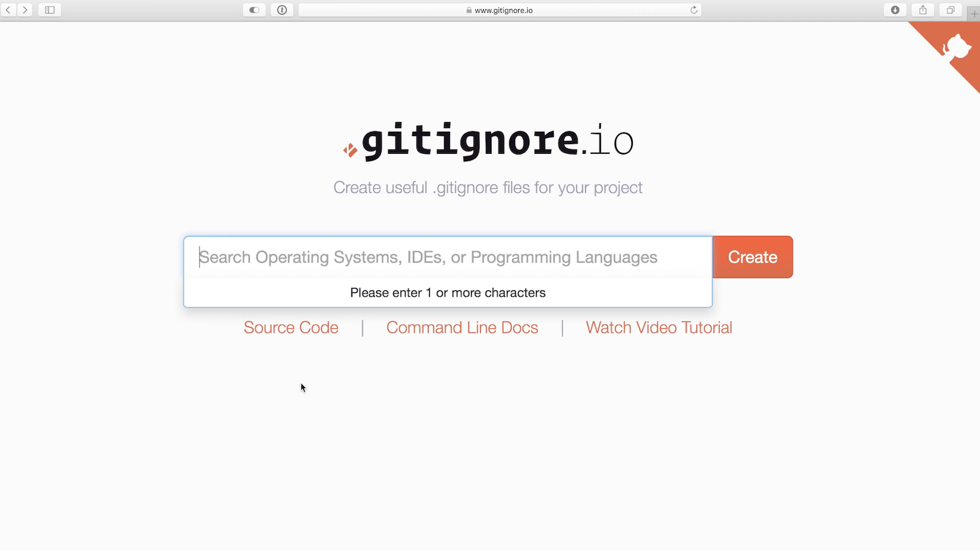
Task: Open the Source Code link
Action: click(x=291, y=328)
